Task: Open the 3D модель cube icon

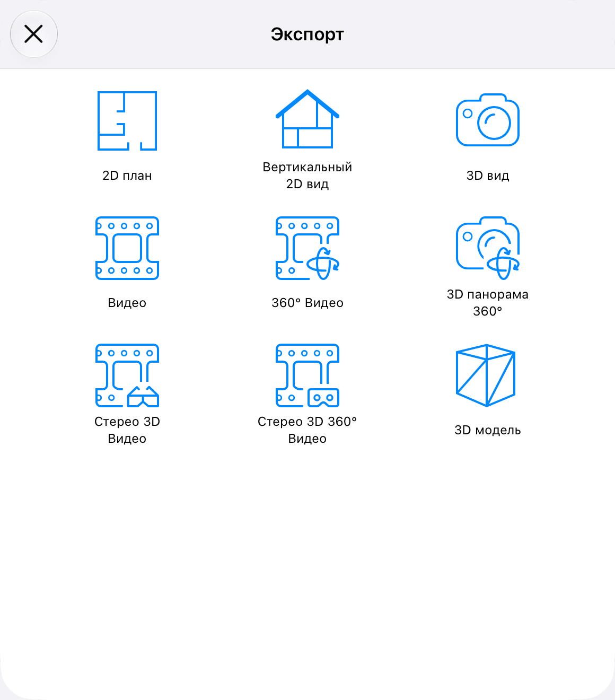Action: tap(486, 375)
